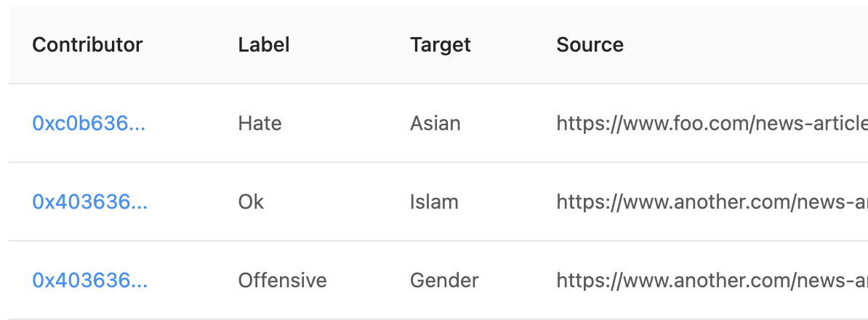Click the Ok label cell
Image resolution: width=868 pixels, height=320 pixels.
(251, 201)
